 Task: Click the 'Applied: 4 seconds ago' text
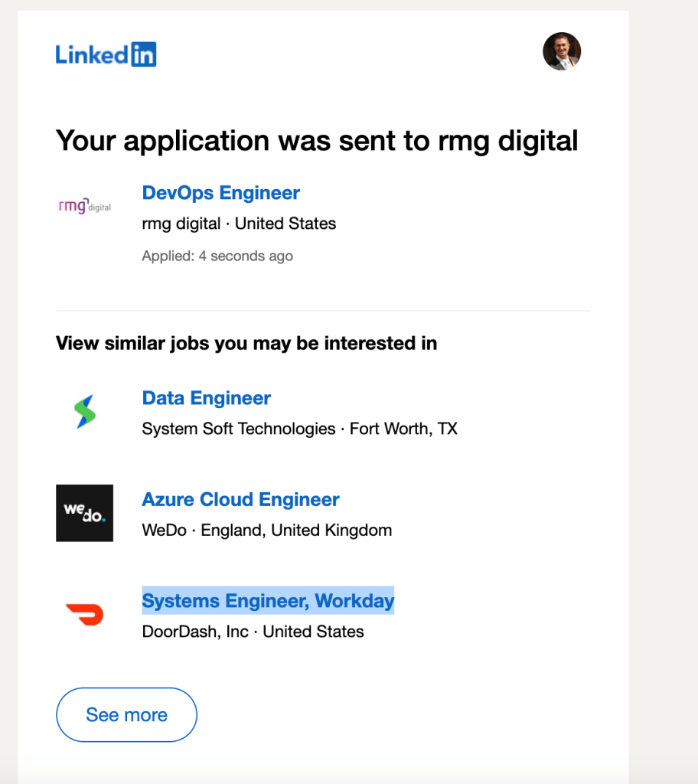click(217, 256)
